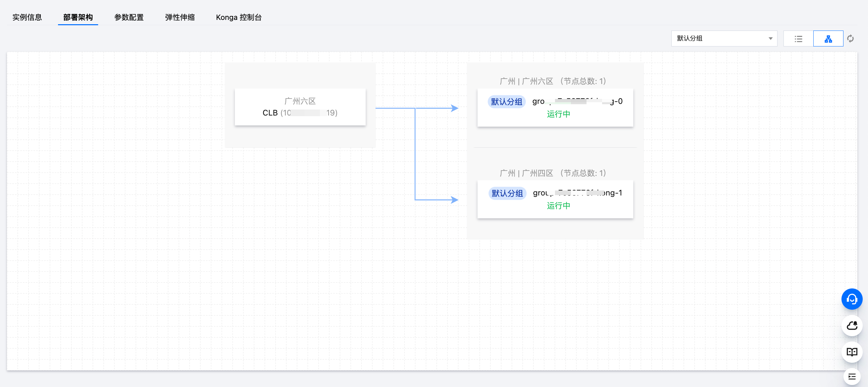868x387 pixels.
Task: Collapse the floating toolbar menu icon
Action: click(852, 376)
